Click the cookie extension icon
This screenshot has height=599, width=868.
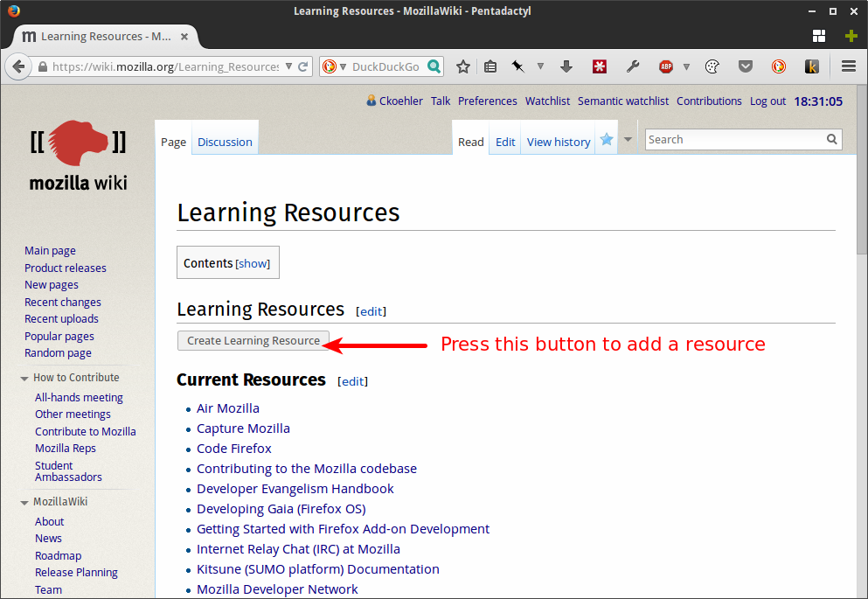712,67
